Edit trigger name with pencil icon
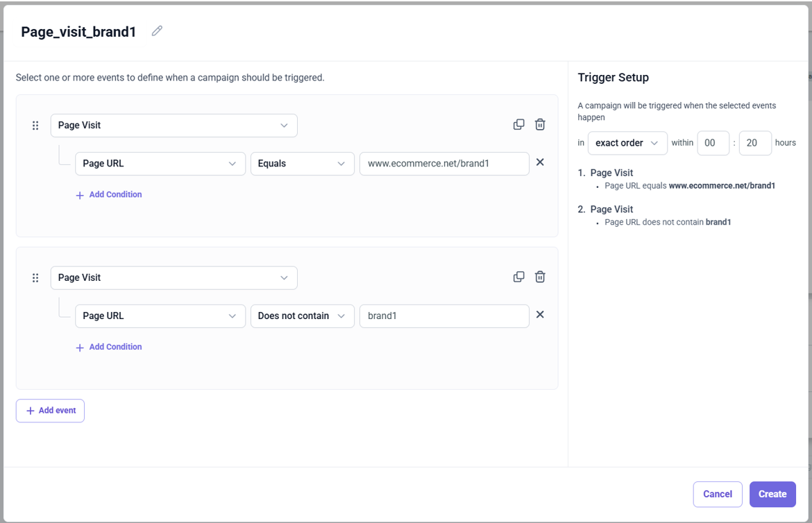The width and height of the screenshot is (812, 523). [157, 31]
